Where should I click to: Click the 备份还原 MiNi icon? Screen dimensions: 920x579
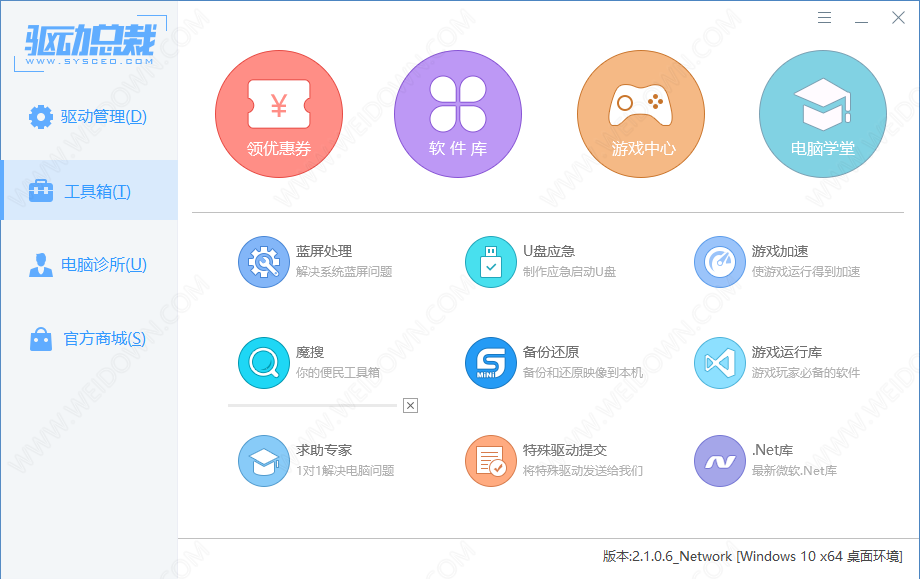[x=491, y=363]
